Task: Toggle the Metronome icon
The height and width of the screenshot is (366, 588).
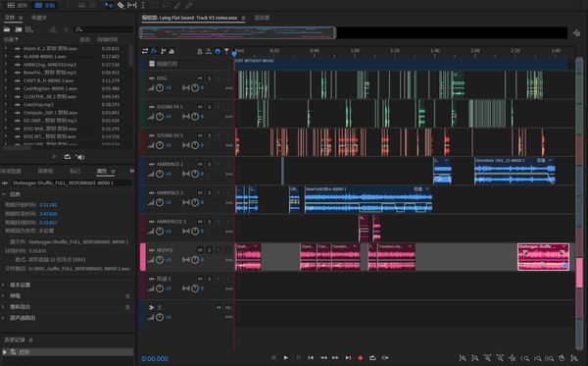Action: tap(200, 51)
